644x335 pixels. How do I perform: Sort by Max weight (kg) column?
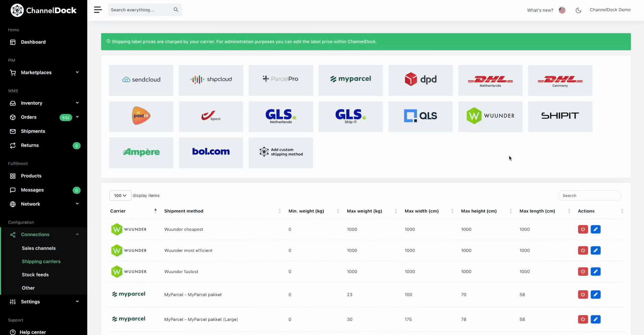coord(372,211)
